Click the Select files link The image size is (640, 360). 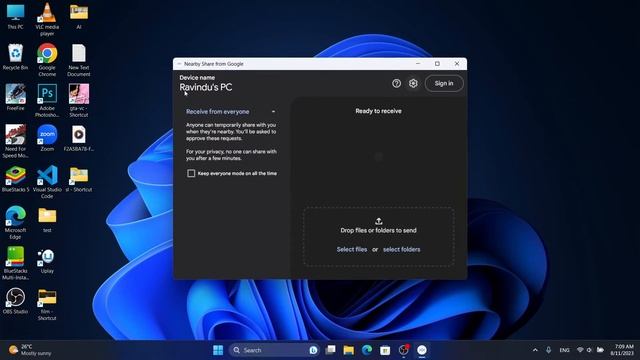[x=351, y=249]
